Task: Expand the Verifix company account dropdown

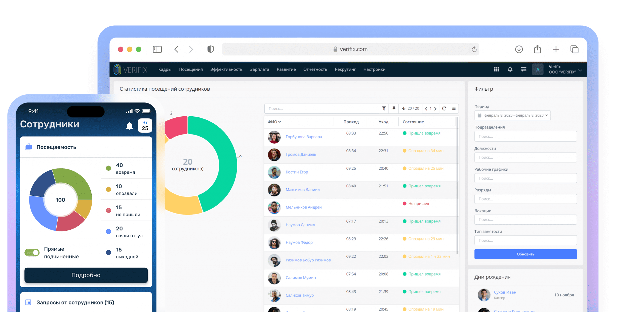Action: coord(580,71)
